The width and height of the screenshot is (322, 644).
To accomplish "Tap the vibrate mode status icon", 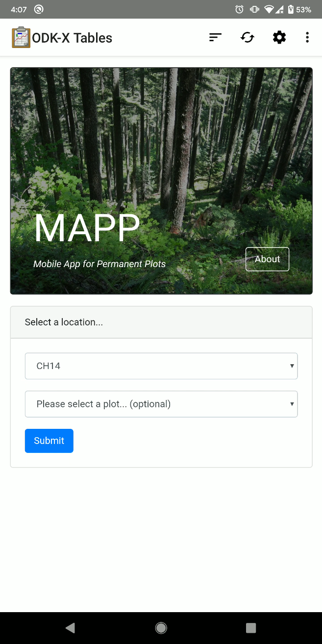I will 254,9.
